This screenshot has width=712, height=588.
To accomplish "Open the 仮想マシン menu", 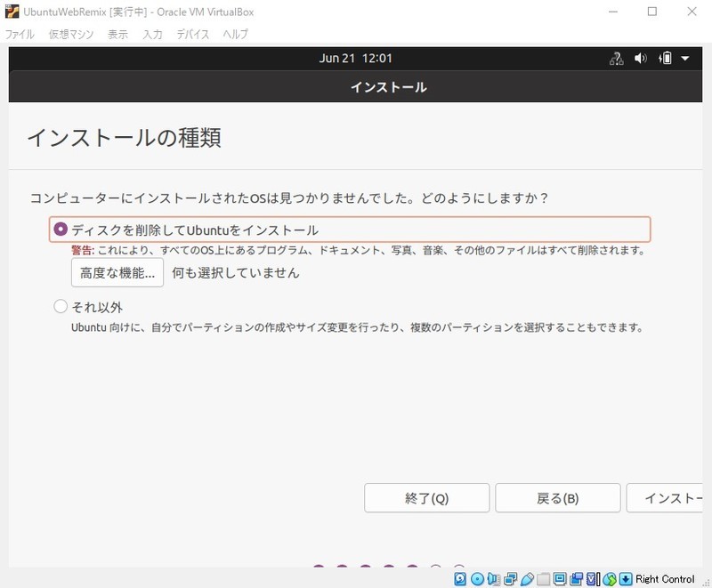I will pos(71,34).
